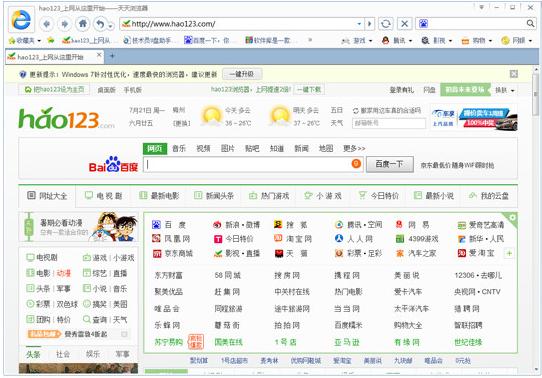
Task: Stop page loading with the X icon
Action: click(404, 24)
